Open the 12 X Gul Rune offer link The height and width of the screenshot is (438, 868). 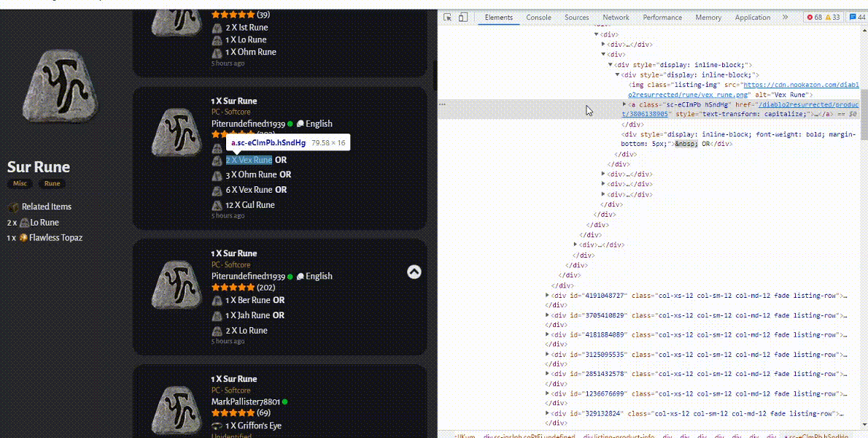click(250, 205)
